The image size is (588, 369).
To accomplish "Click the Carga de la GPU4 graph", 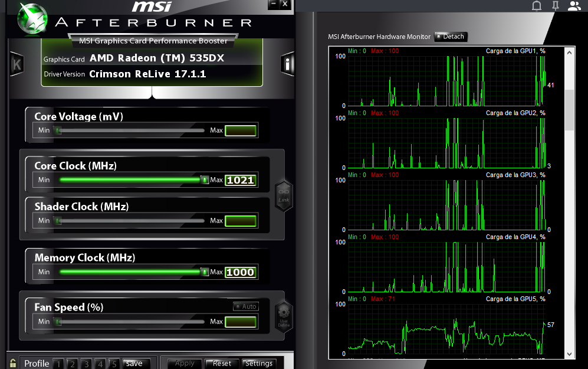I will point(447,267).
